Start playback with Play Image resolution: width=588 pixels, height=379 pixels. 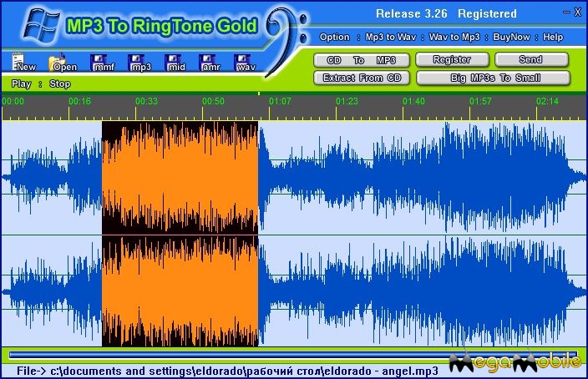(22, 83)
